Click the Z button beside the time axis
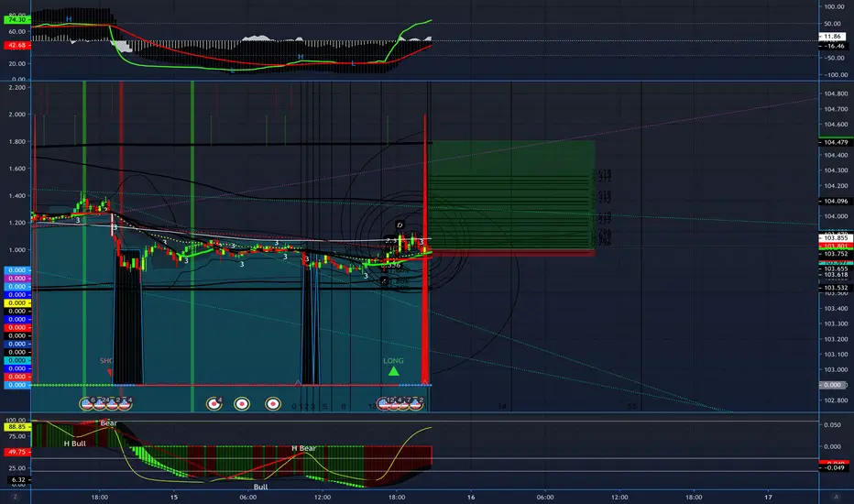The image size is (854, 504). pos(16,497)
